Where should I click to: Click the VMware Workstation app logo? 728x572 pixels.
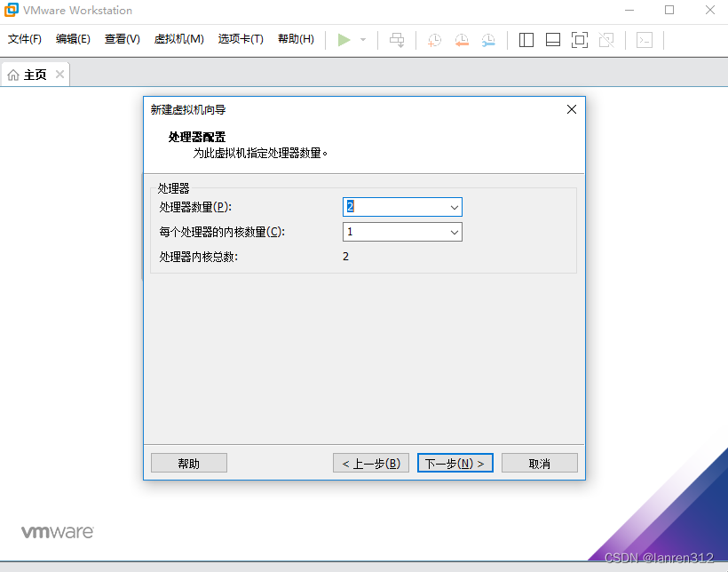pos(12,10)
